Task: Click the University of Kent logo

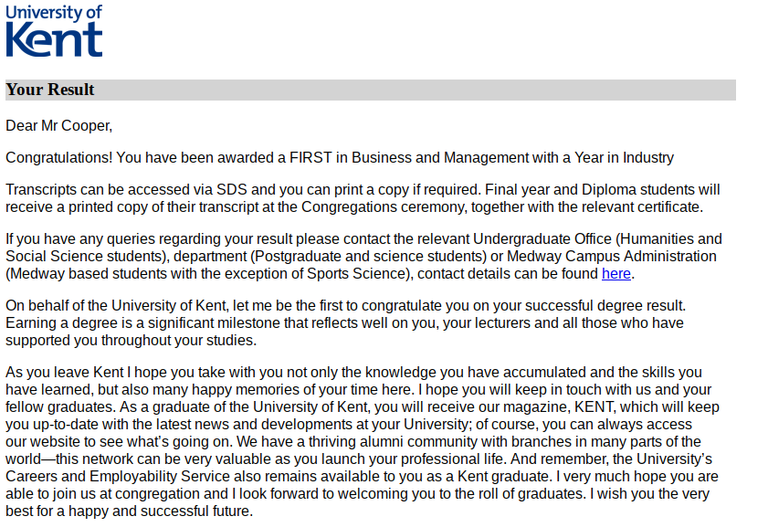Action: pyautogui.click(x=54, y=32)
